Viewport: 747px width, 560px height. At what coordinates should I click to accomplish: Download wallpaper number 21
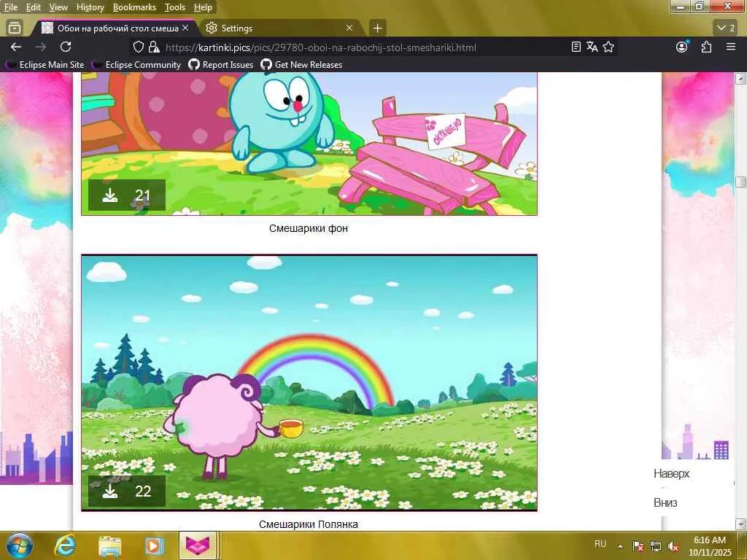127,195
